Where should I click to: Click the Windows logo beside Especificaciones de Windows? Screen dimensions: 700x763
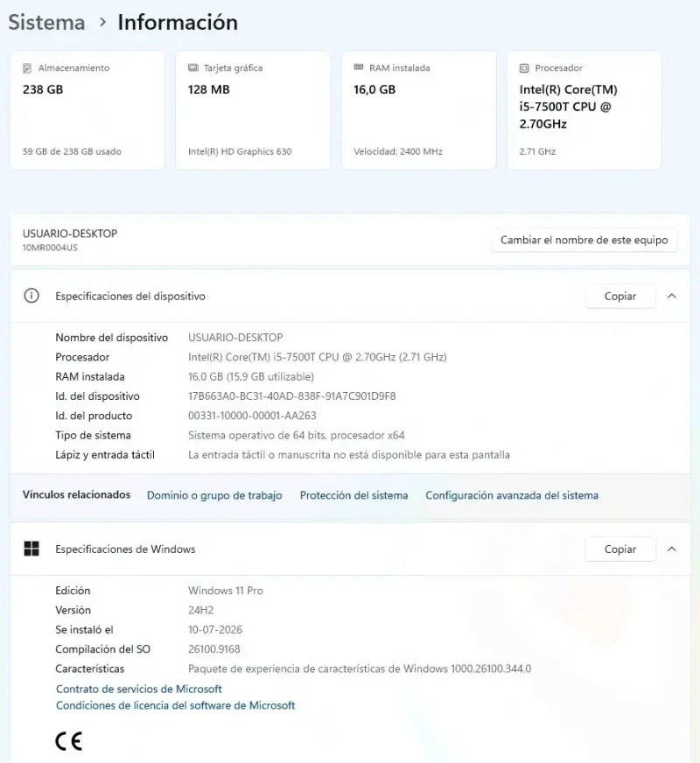[31, 549]
